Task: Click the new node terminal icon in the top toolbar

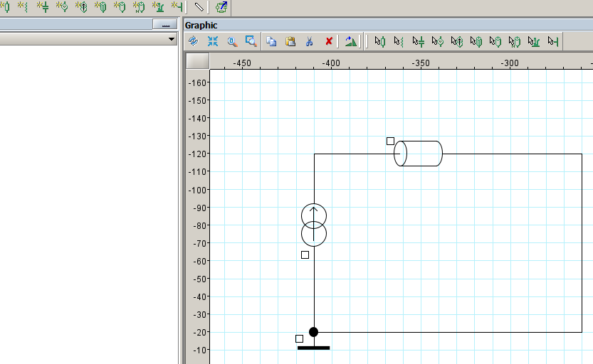Action: coord(177,7)
